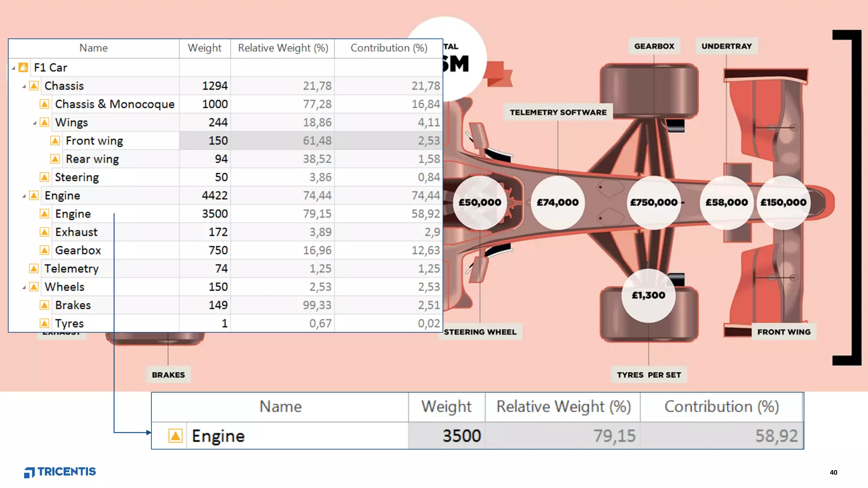Click the Telemetry requirement icon
Image resolution: width=868 pixels, height=488 pixels.
[x=34, y=269]
